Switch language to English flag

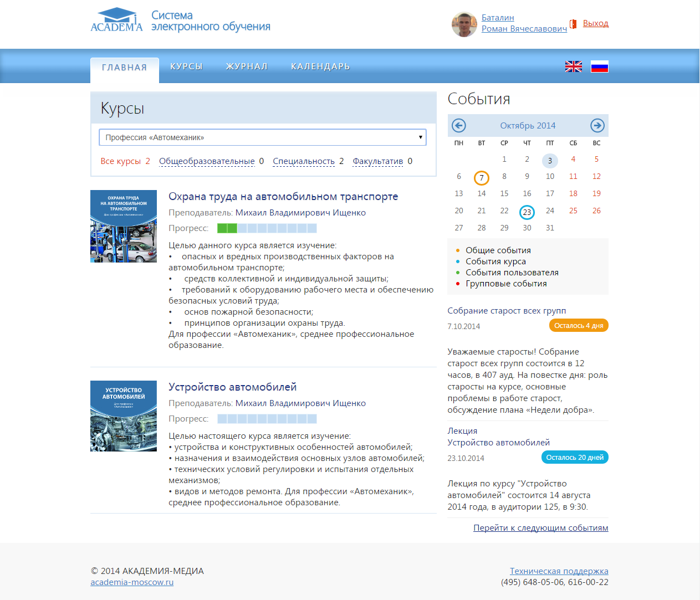pyautogui.click(x=573, y=66)
